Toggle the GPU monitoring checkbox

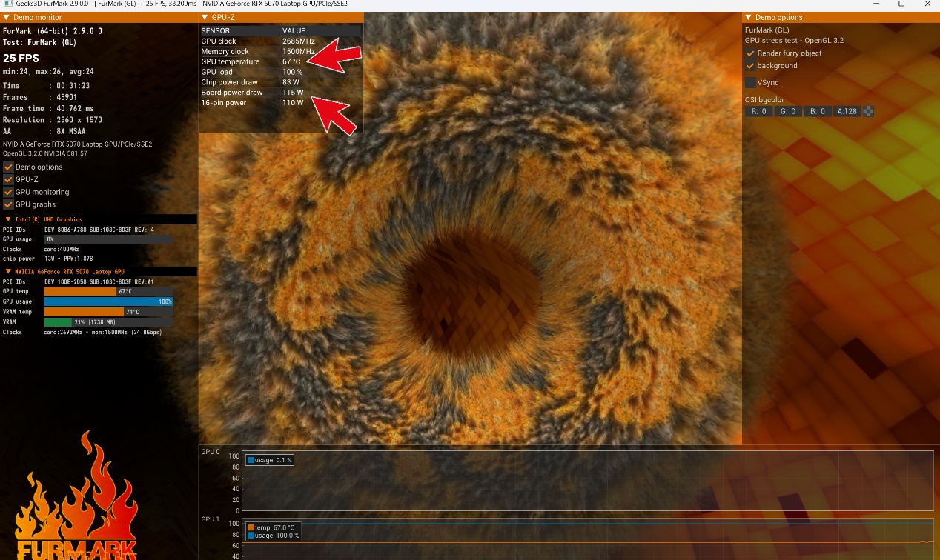(9, 192)
